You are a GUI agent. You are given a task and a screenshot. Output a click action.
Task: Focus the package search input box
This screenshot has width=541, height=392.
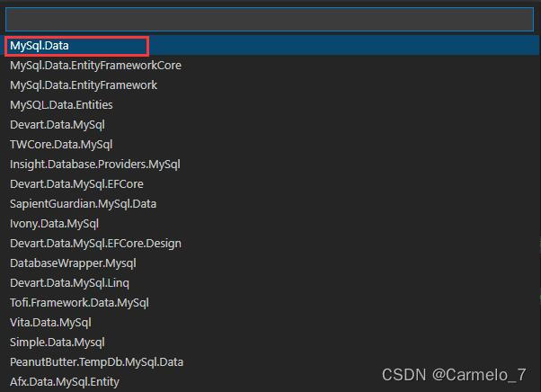pyautogui.click(x=270, y=19)
